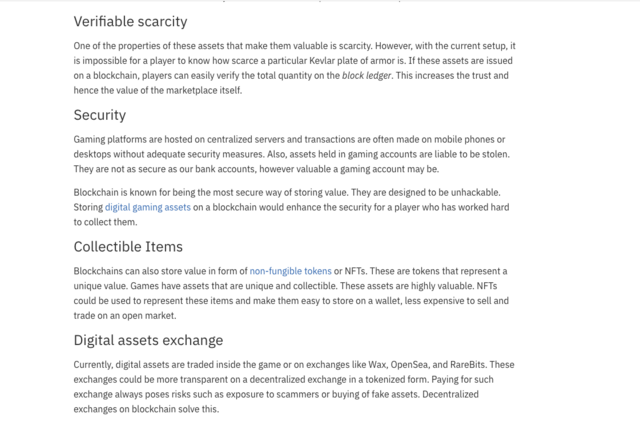Open the 'non-fungible tokens' link
Viewport: 640px width, 422px height.
(x=290, y=271)
